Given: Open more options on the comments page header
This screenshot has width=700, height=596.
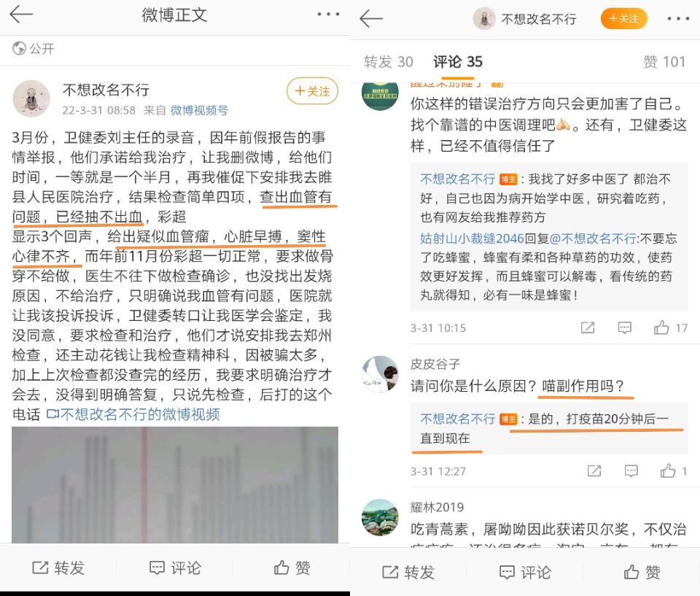Looking at the screenshot, I should tap(678, 19).
